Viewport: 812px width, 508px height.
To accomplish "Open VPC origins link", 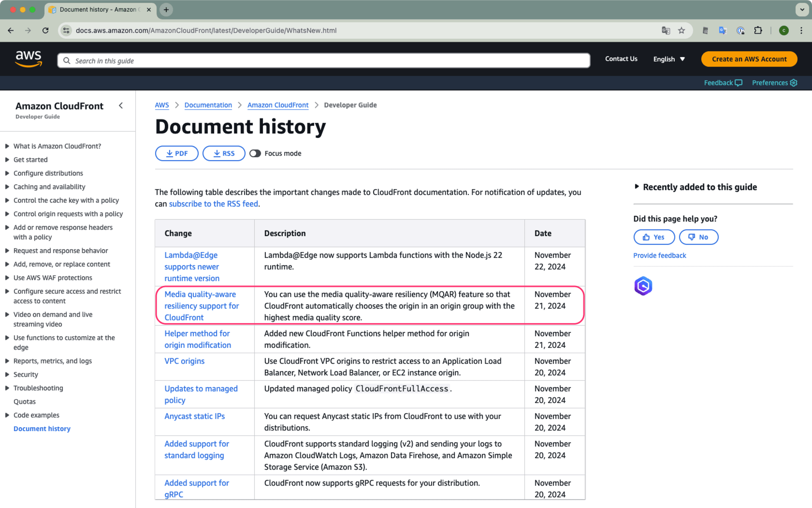I will pos(184,361).
